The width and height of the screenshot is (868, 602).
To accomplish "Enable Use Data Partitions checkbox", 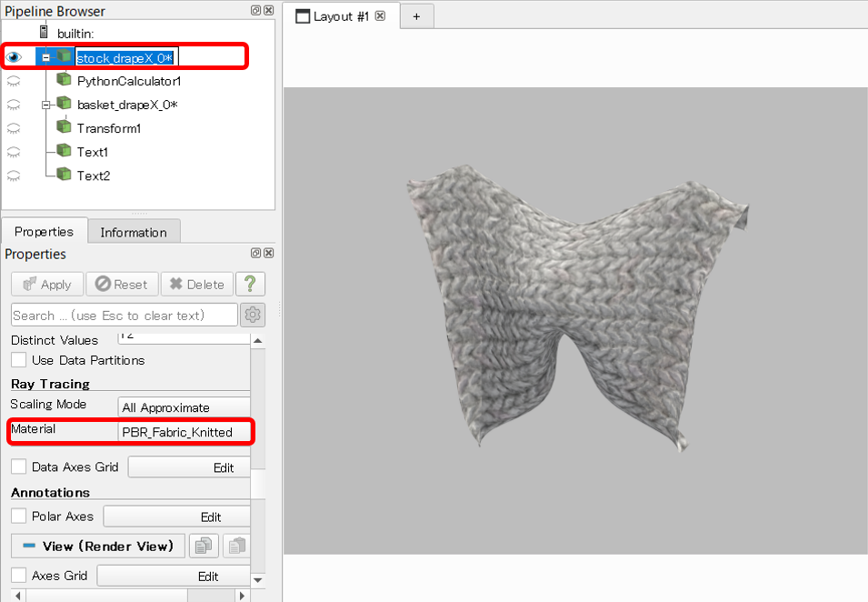I will pyautogui.click(x=18, y=360).
